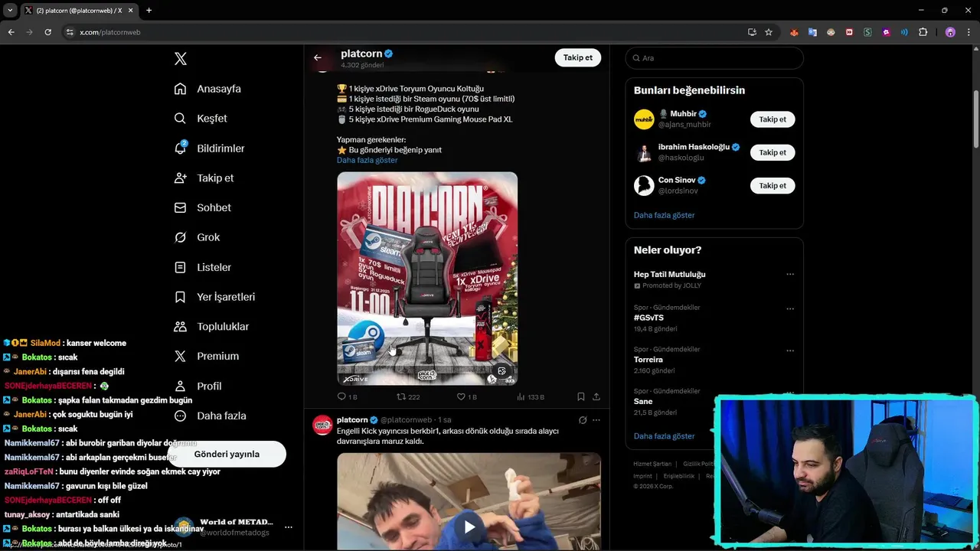Screen dimensions: 980x551
Task: Bookmark the giveaway post
Action: 580,396
